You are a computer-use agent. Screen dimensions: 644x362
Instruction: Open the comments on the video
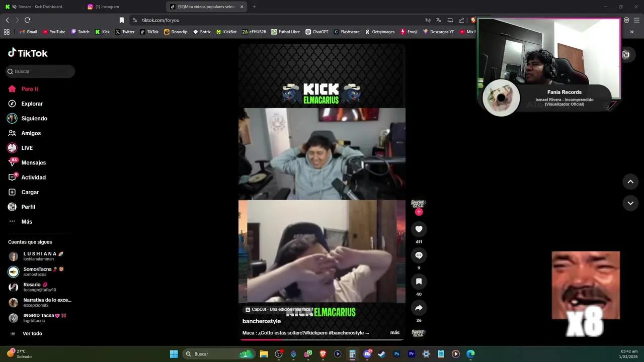(419, 255)
